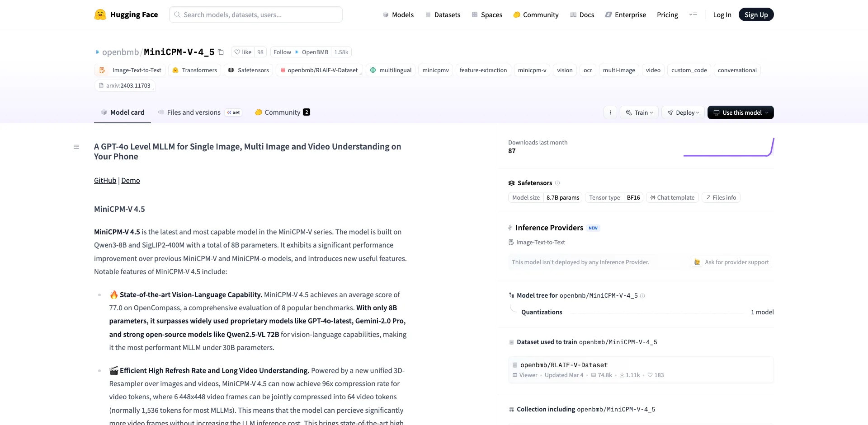Open the GitHub link in the model card
The height and width of the screenshot is (425, 868).
coord(104,180)
